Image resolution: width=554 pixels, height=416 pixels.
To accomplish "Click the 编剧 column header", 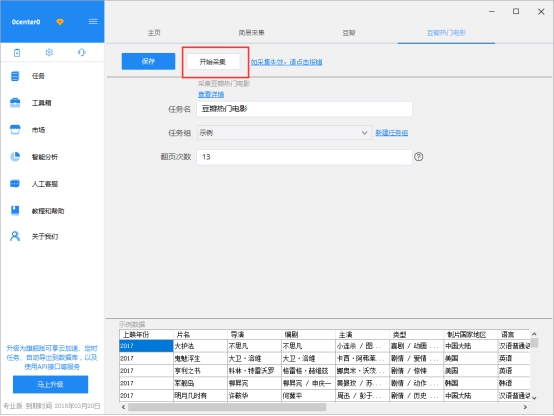I will pos(308,334).
